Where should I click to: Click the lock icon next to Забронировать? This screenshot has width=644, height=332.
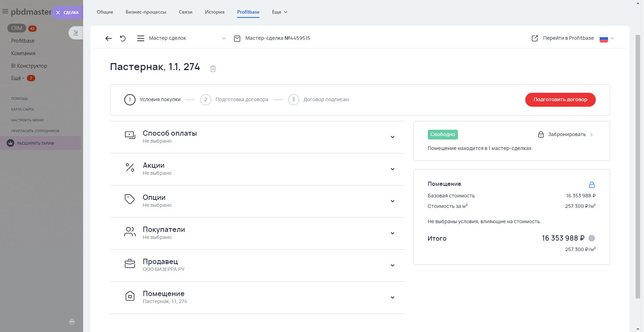[541, 134]
